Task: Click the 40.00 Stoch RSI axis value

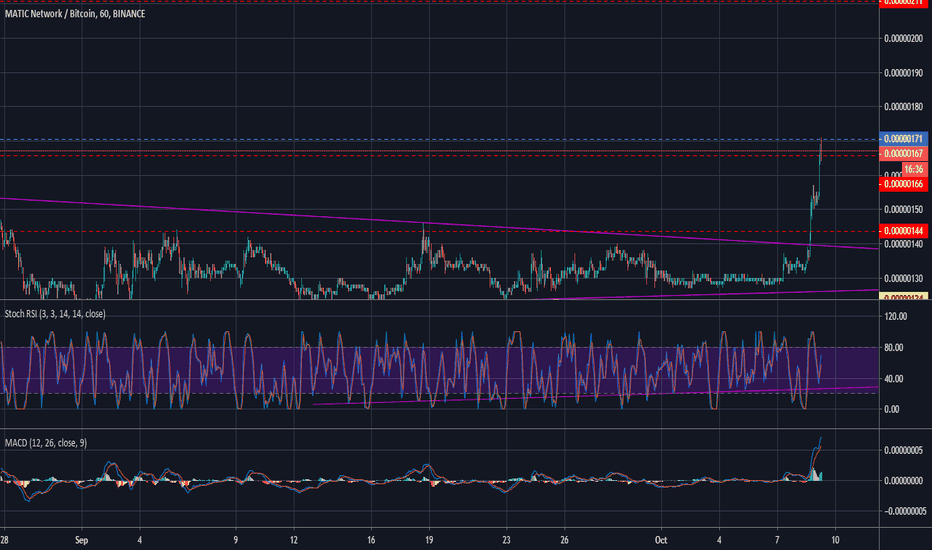Action: [896, 378]
